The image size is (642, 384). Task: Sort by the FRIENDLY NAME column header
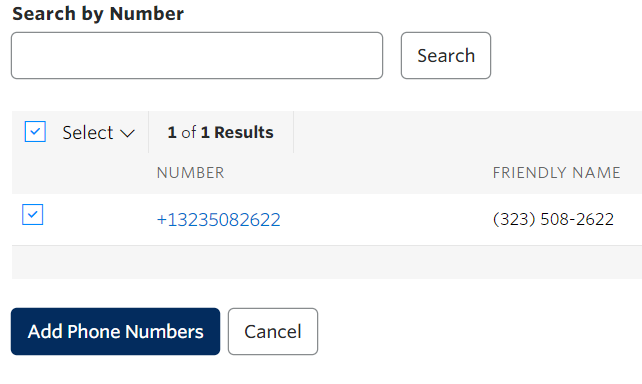coord(556,173)
